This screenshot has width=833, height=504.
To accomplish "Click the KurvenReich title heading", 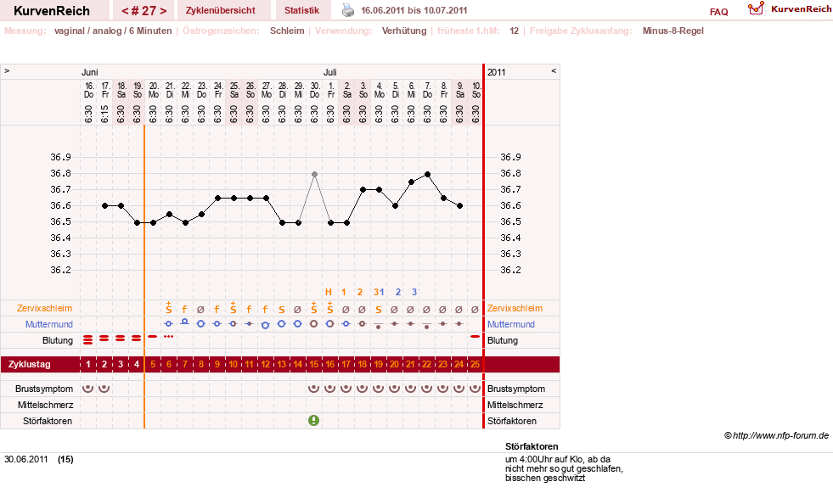I will point(52,11).
